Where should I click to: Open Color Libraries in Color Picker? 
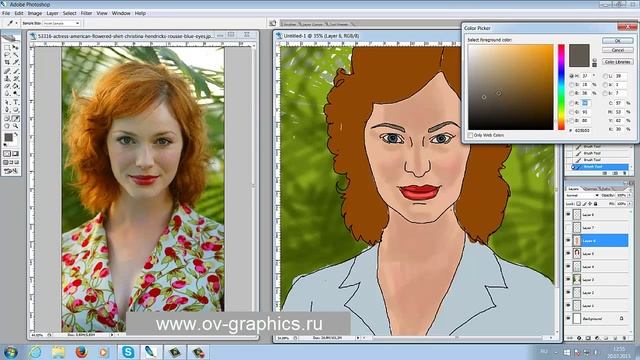point(618,62)
